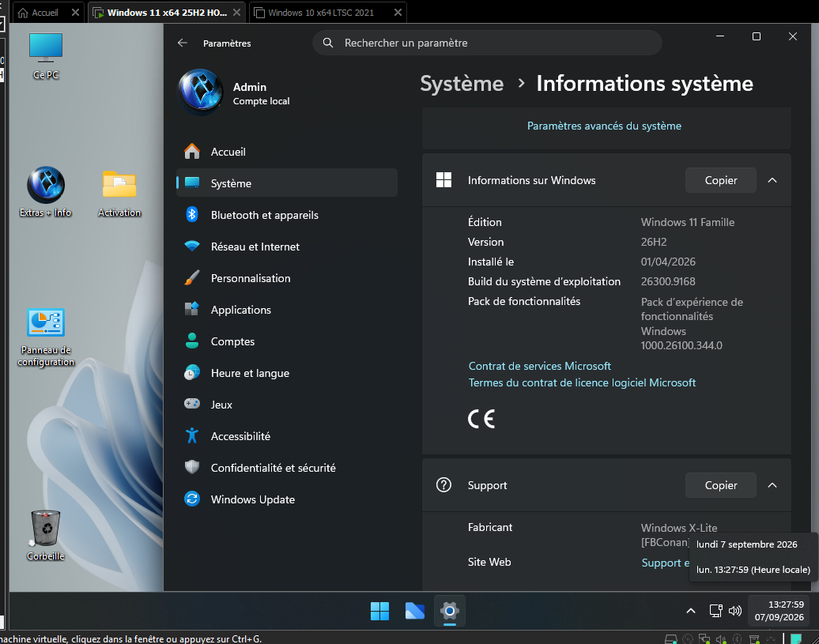Click the Windows Start button on taskbar

coord(379,611)
